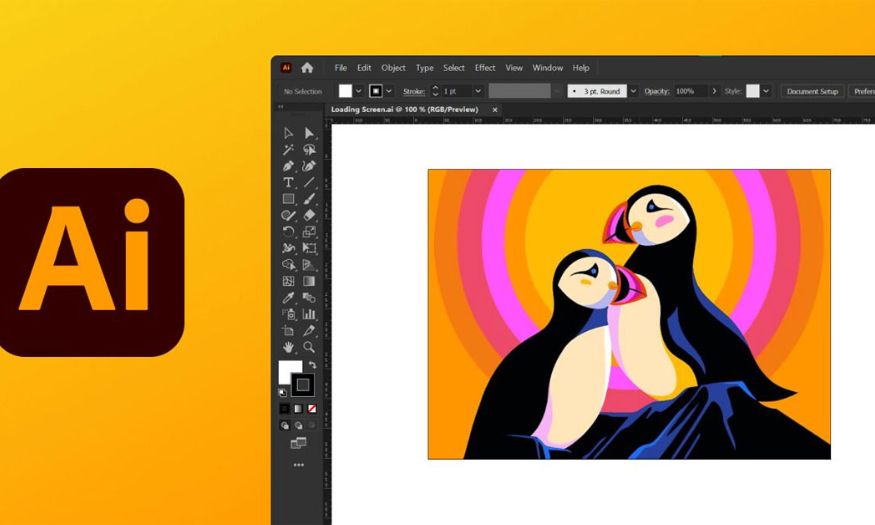Activate the Hand tool
875x525 pixels.
pos(288,347)
